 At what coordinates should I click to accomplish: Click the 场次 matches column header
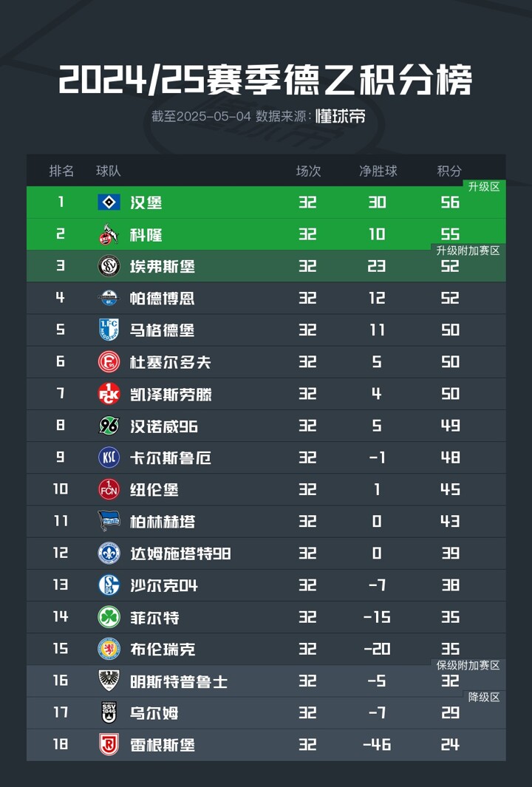308,171
